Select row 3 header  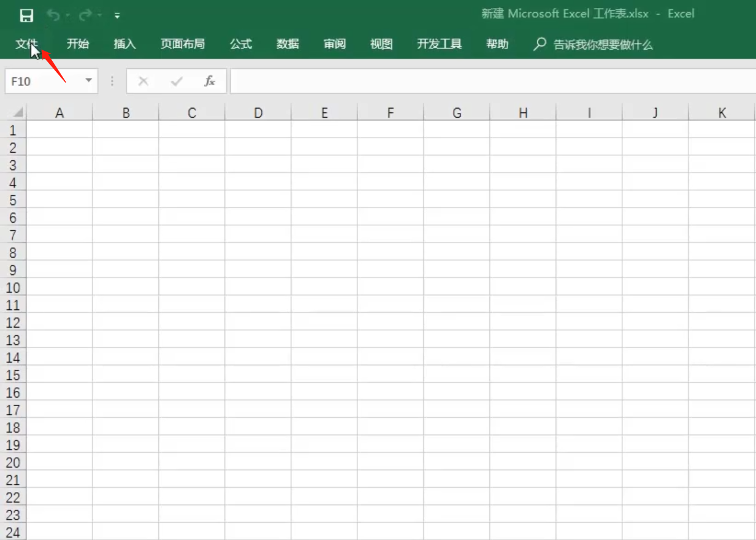(x=13, y=164)
